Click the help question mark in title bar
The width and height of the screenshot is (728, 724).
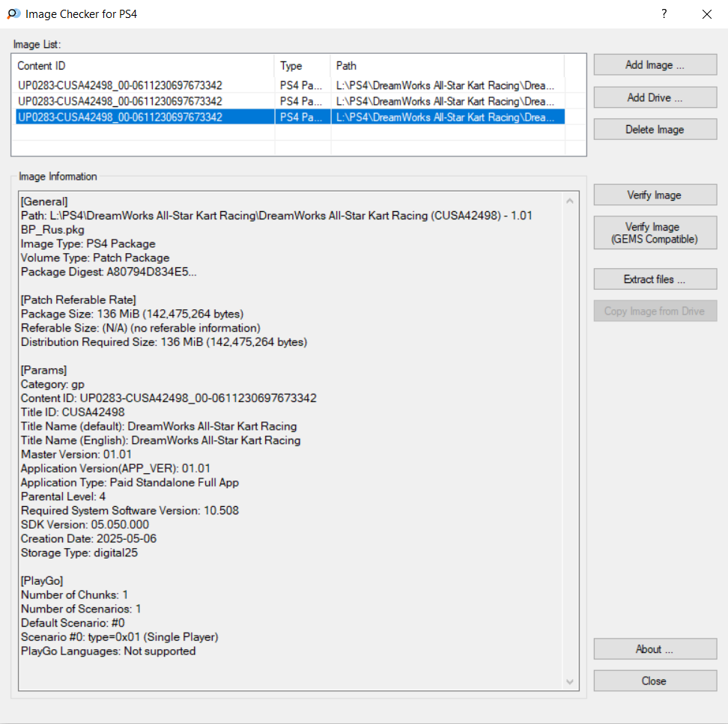[664, 14]
